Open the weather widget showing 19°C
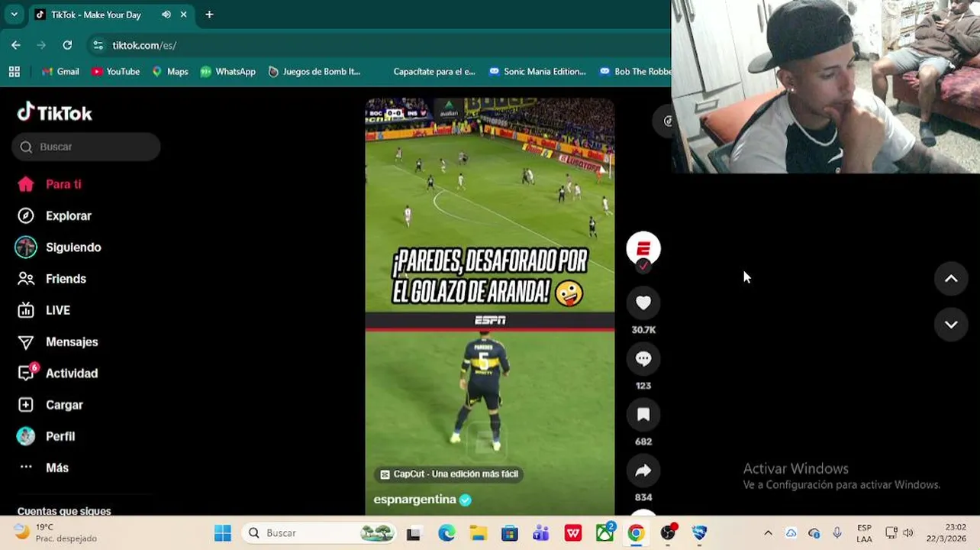980x550 pixels. pyautogui.click(x=55, y=532)
